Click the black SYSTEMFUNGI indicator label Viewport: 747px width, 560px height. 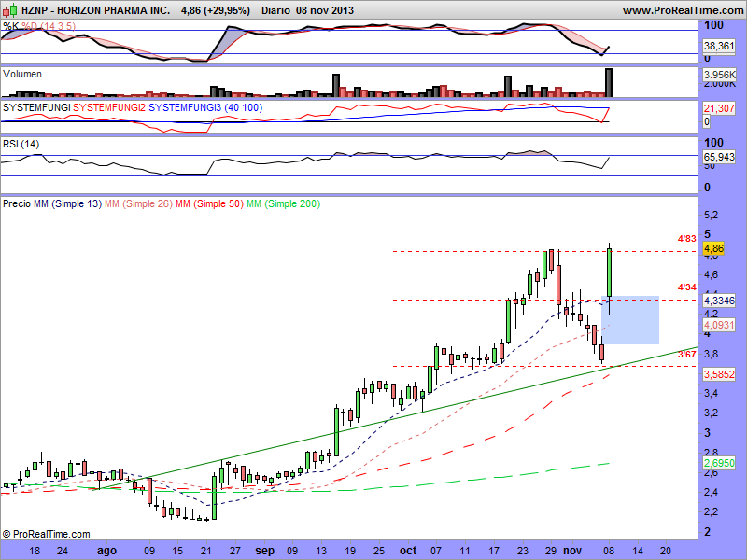pos(36,107)
